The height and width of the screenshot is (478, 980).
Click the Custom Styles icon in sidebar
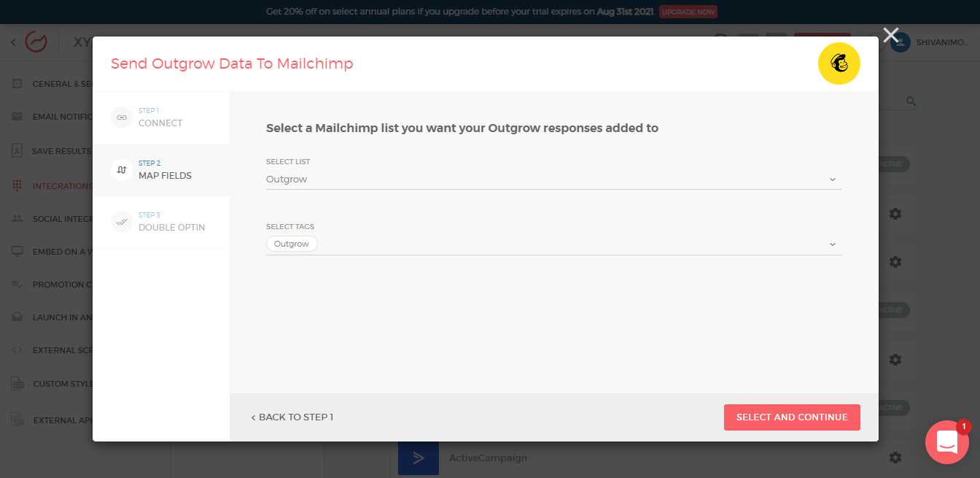point(17,384)
